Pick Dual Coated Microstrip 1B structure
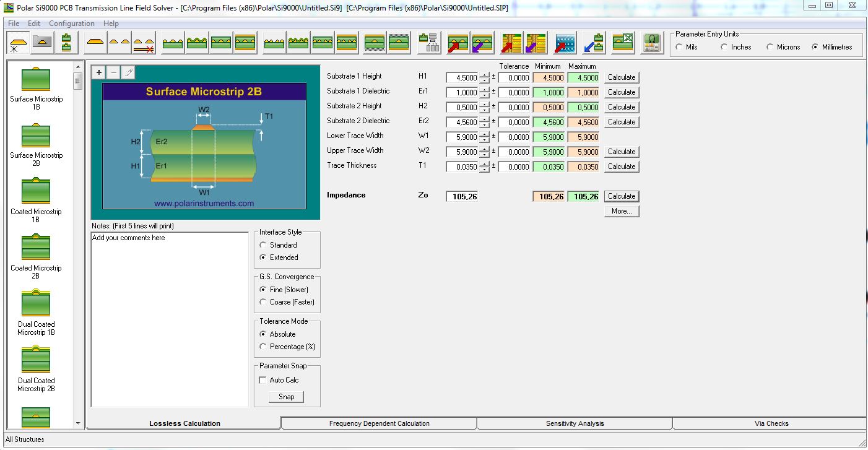Image resolution: width=868 pixels, height=450 pixels. point(36,304)
